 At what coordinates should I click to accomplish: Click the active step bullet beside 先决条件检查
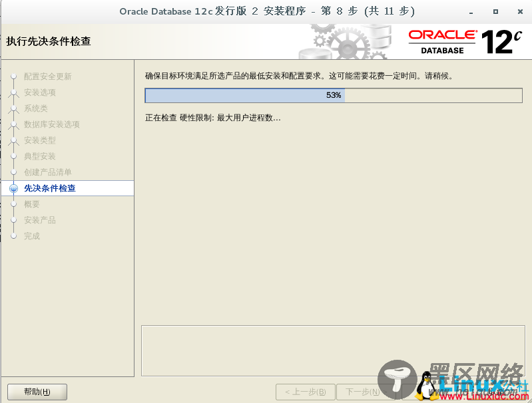pyautogui.click(x=13, y=188)
